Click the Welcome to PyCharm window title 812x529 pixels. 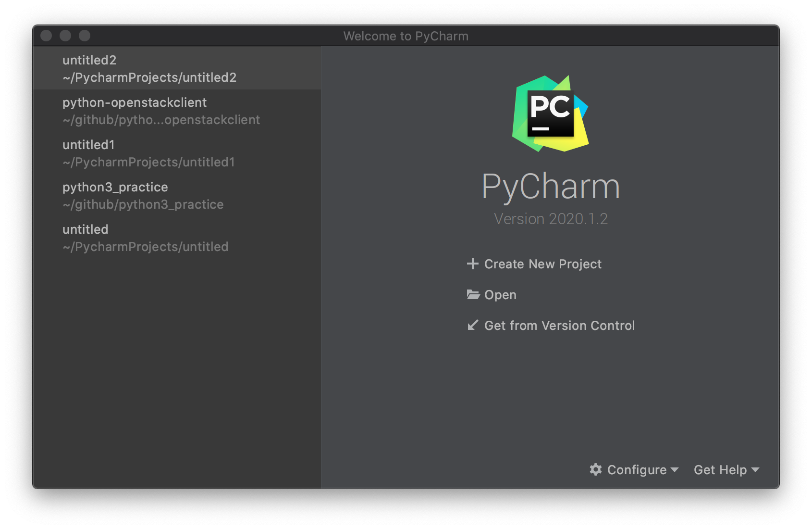406,36
